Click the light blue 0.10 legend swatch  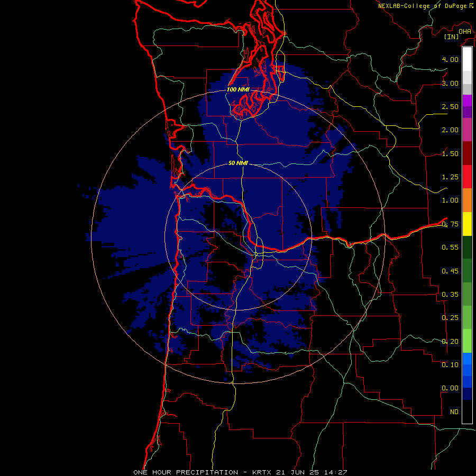(x=467, y=359)
